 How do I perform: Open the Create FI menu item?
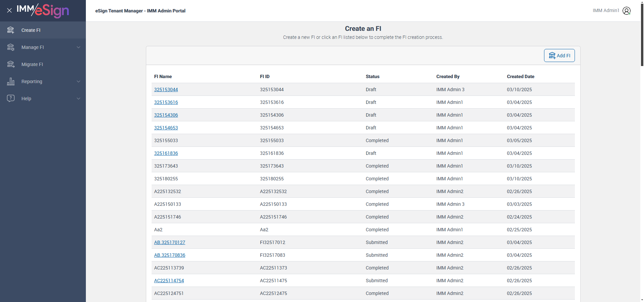(43, 30)
